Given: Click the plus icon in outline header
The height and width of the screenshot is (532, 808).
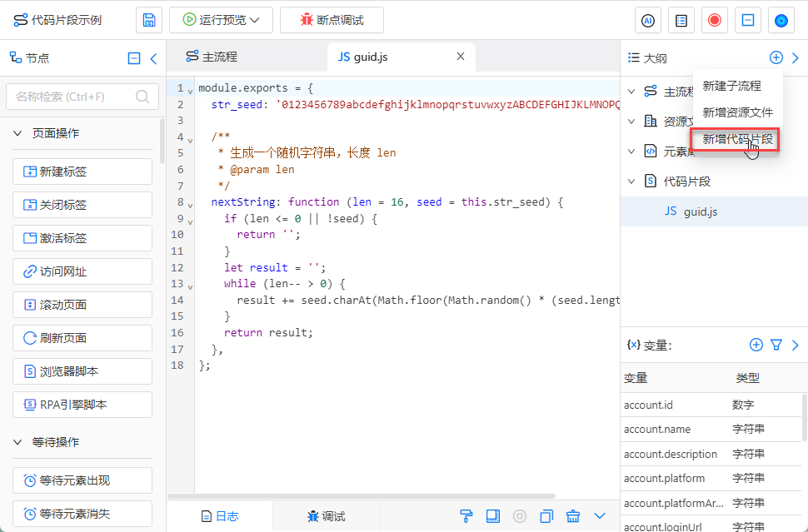Looking at the screenshot, I should (776, 57).
